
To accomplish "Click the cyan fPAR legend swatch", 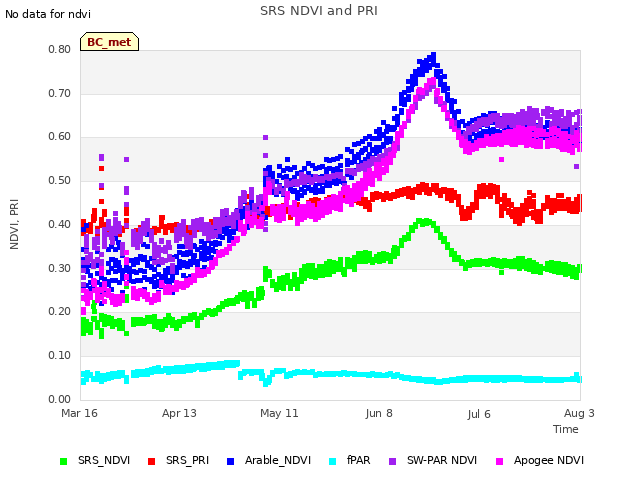I will 333,461.
